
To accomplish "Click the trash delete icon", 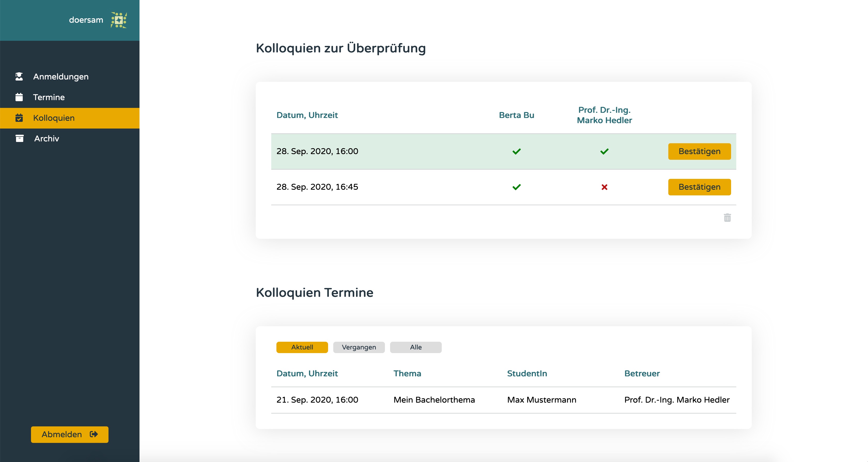I will [x=727, y=218].
